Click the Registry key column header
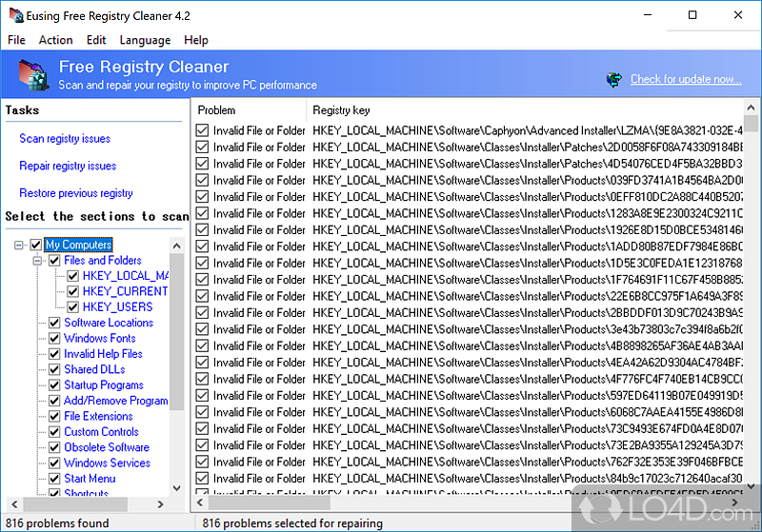This screenshot has width=762, height=532. click(x=341, y=109)
